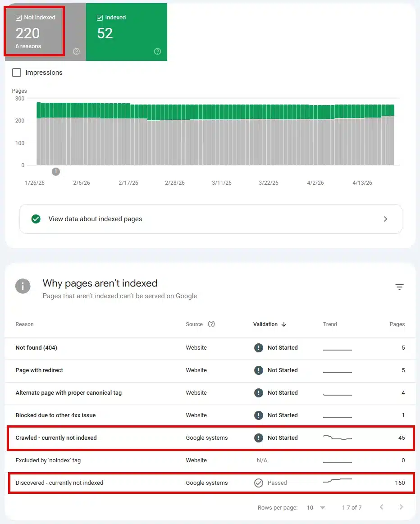Screen dimensions: 420x524
Task: Click Google systems source in Discovered row
Action: tap(207, 483)
